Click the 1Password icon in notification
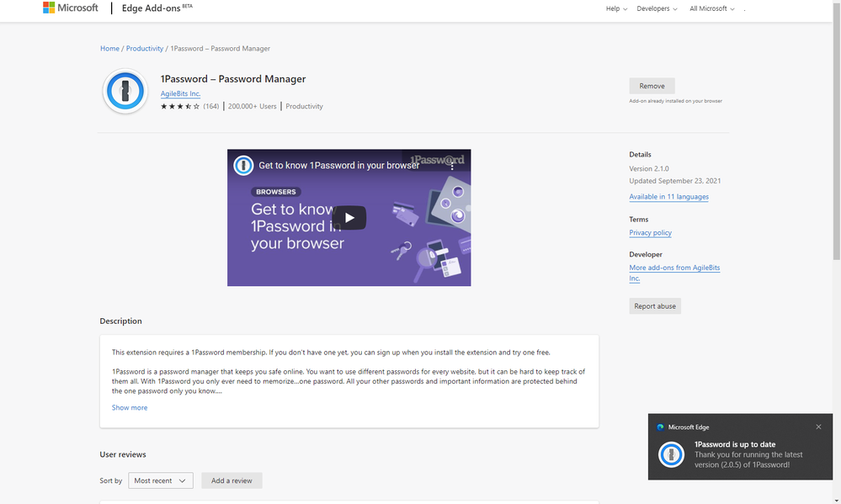The width and height of the screenshot is (841, 504). 671,454
